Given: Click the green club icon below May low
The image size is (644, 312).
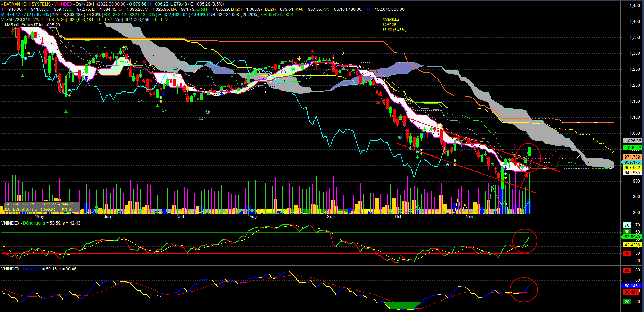Looking at the screenshot, I should click(x=66, y=112).
